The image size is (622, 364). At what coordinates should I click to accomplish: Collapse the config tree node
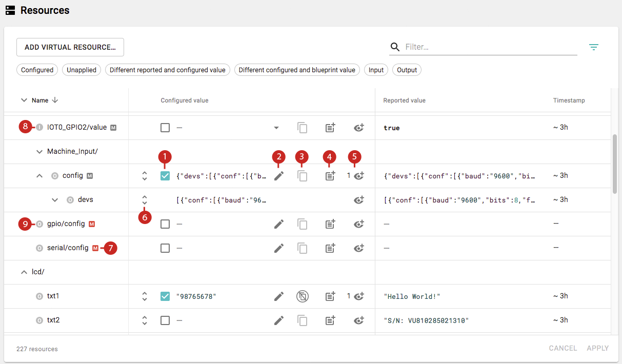tap(39, 176)
